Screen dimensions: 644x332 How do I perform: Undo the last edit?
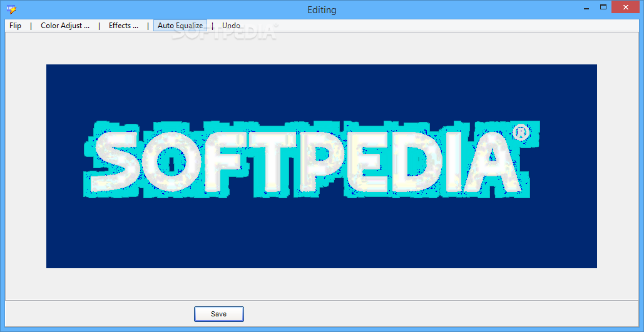pos(231,26)
